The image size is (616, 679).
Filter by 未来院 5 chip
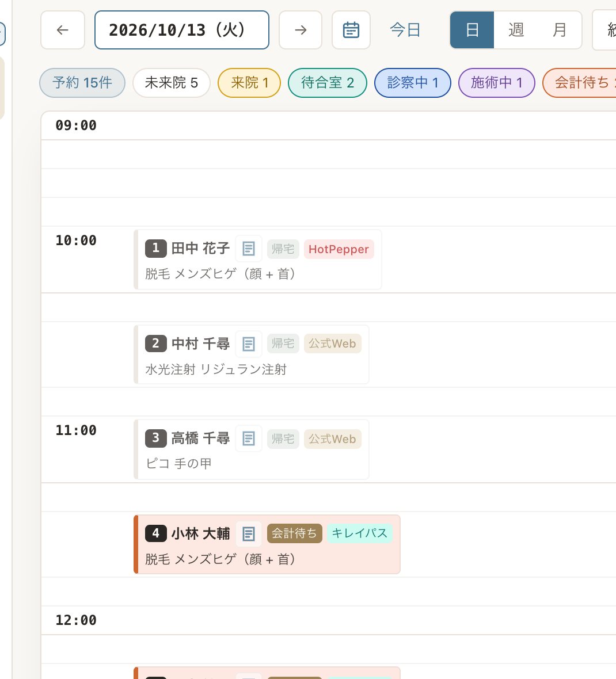pyautogui.click(x=172, y=83)
